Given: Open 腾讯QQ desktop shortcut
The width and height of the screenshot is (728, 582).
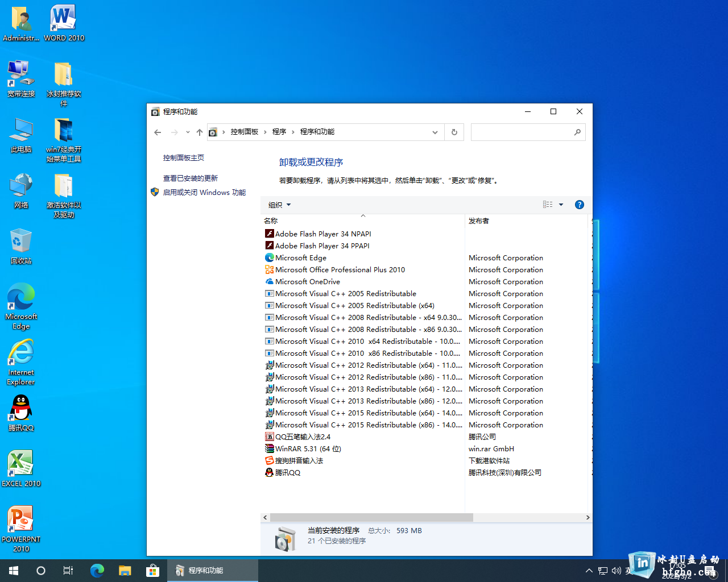Looking at the screenshot, I should [x=21, y=413].
